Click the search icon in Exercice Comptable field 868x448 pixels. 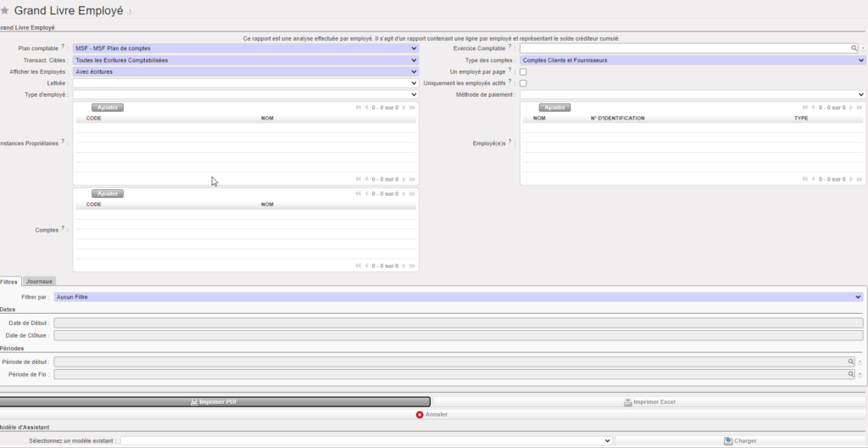pos(854,48)
